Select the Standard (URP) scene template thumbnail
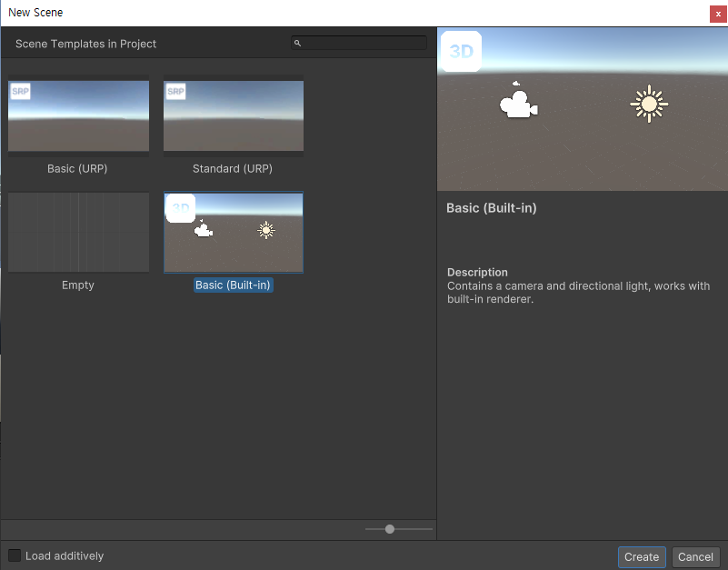728x570 pixels. pyautogui.click(x=234, y=115)
